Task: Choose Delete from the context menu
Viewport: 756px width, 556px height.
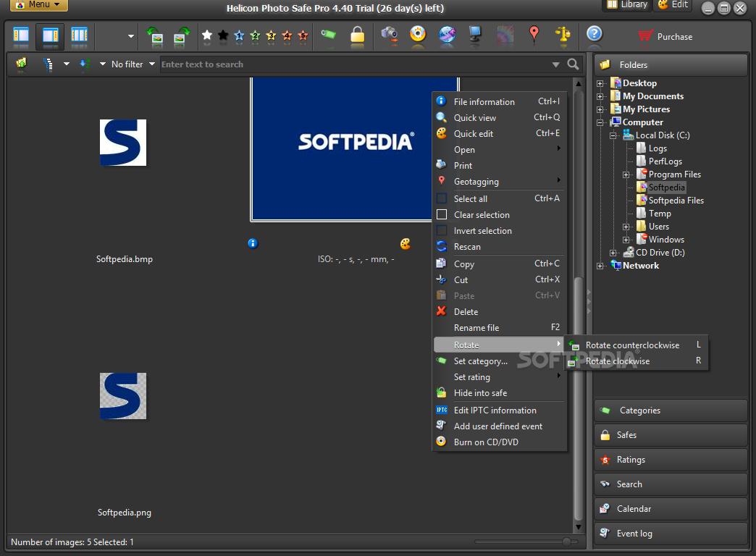Action: coord(499,312)
